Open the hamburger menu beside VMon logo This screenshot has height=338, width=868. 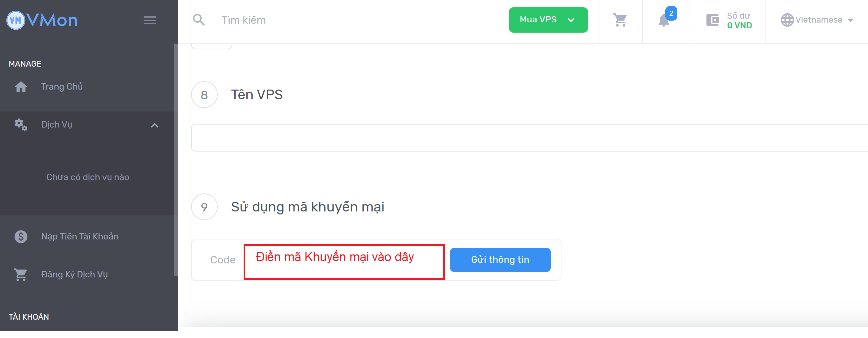tap(150, 20)
